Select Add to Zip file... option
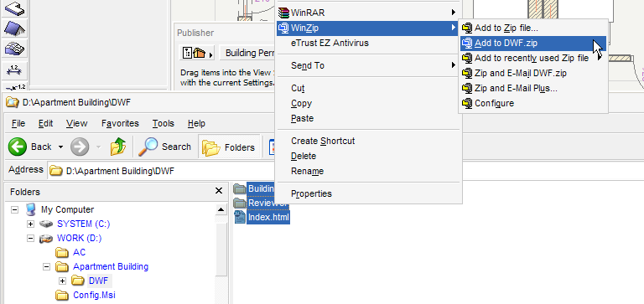Screen dimensions: 644x304 tap(532, 28)
